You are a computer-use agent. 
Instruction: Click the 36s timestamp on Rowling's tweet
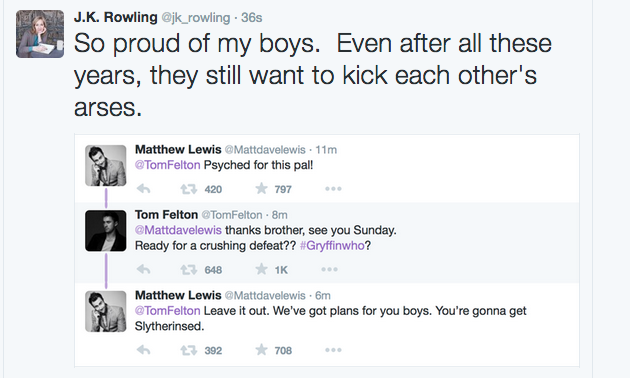point(252,18)
